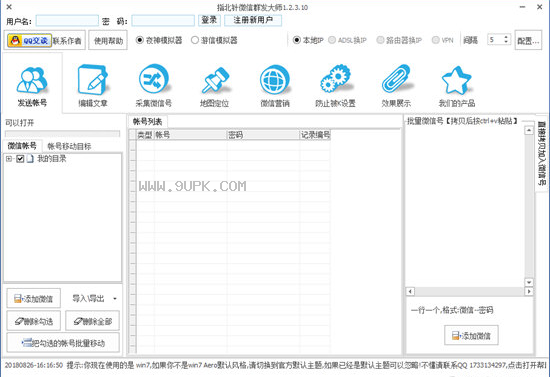The image size is (550, 377).
Task: Click the 联系作者 label next to QQ
Action: (67, 41)
